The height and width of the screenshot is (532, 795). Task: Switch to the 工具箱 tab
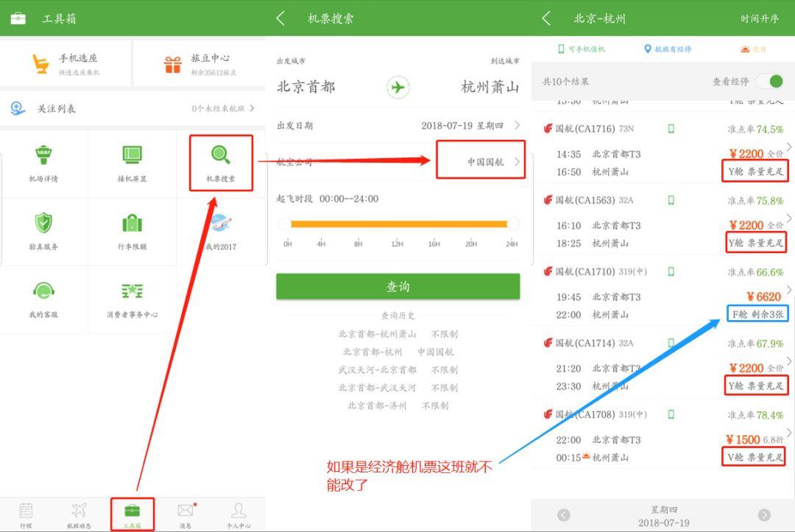click(x=132, y=515)
